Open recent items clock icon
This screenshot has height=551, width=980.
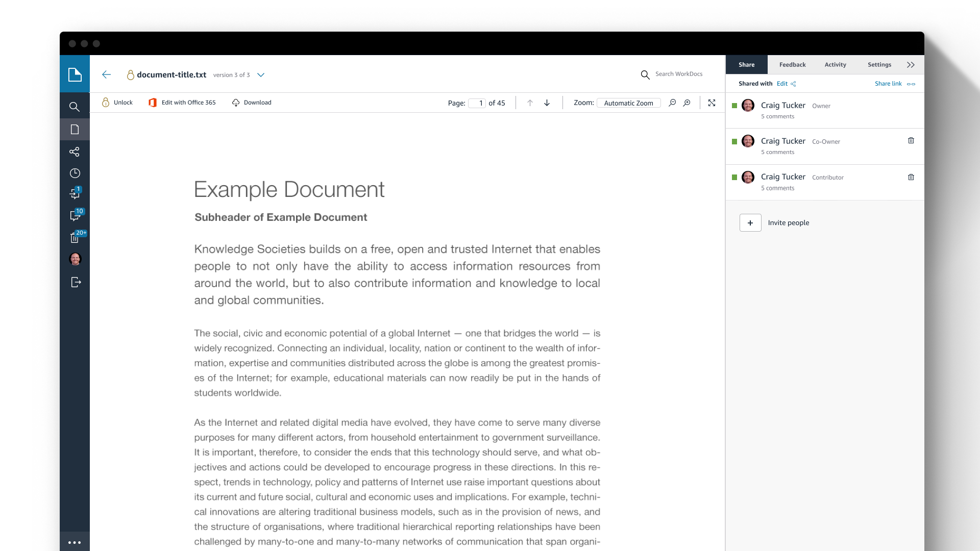(x=75, y=173)
